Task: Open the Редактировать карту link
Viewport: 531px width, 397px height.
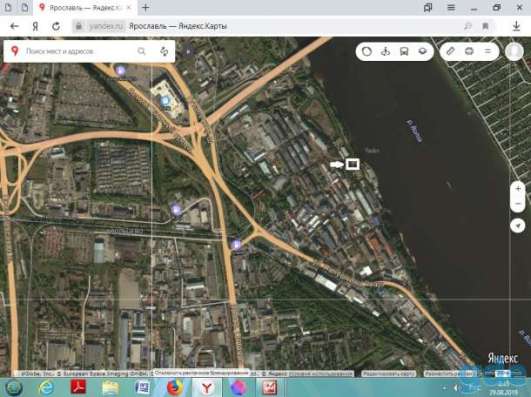Action: (x=388, y=374)
